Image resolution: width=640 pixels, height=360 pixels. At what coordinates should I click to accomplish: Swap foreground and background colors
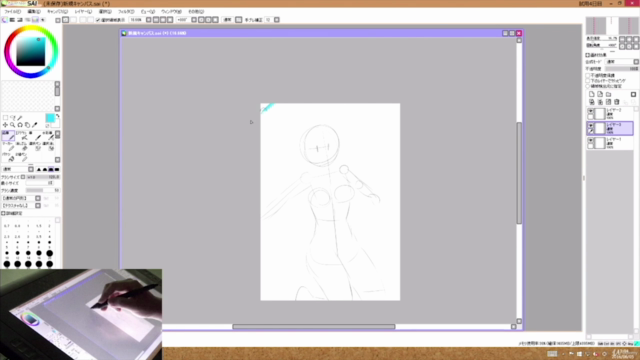point(58,116)
